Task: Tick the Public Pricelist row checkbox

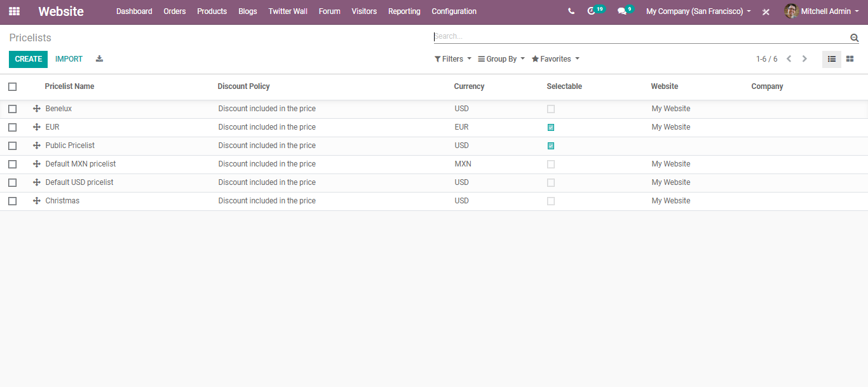Action: [12, 146]
